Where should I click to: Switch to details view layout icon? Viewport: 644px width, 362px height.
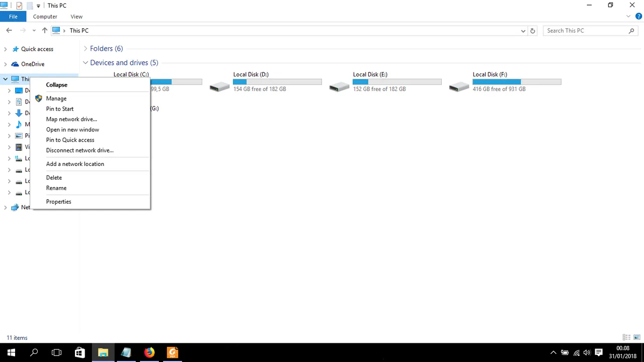[626, 337]
